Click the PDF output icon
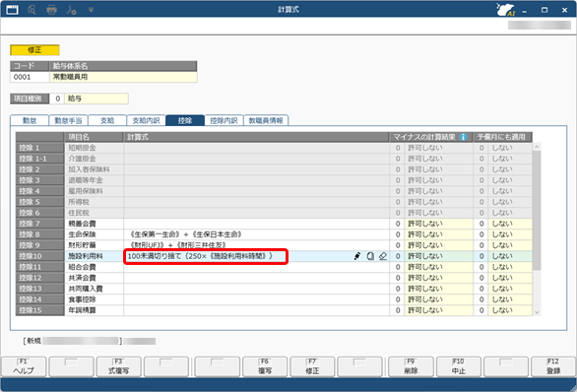The height and width of the screenshot is (392, 577). pyautogui.click(x=71, y=10)
